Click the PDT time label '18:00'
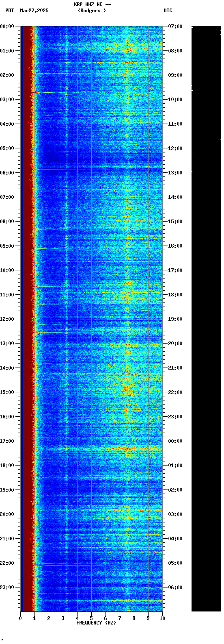Image resolution: width=224 pixels, height=644 pixels. pos(7,466)
